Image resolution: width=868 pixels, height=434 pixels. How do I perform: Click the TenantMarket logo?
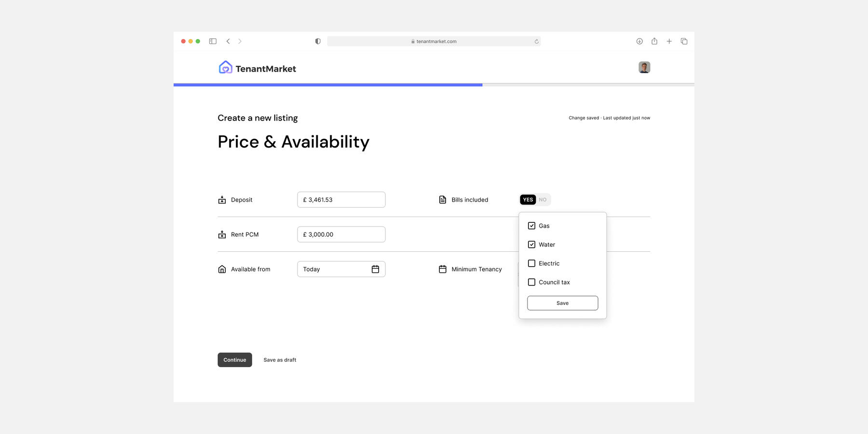click(257, 67)
